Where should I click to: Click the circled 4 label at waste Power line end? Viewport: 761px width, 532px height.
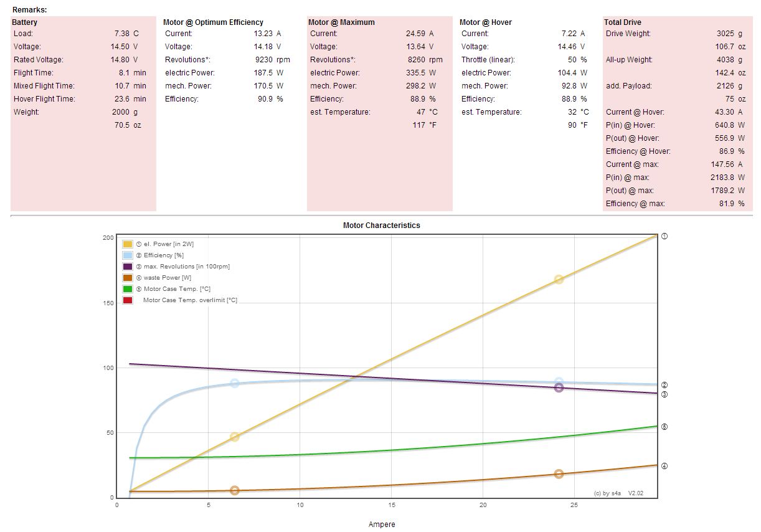664,466
